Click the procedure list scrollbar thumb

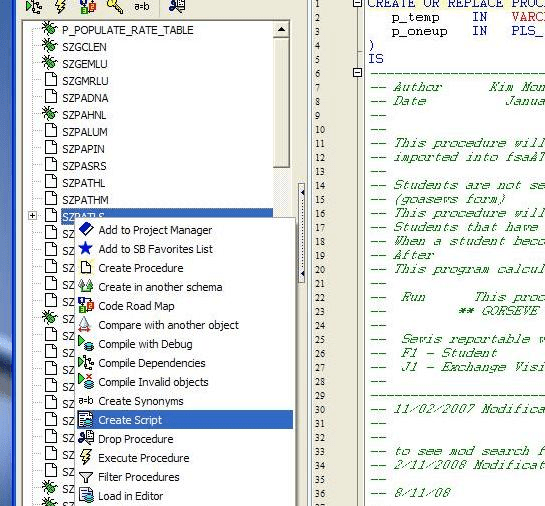281,103
